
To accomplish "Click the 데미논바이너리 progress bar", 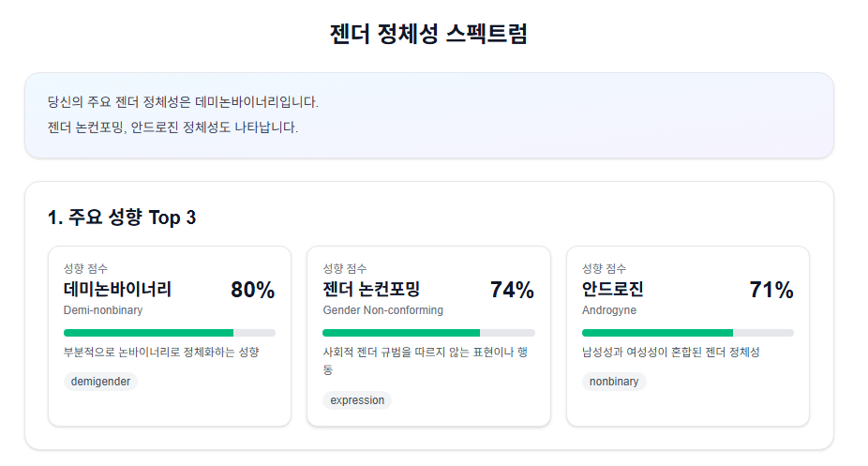I will (170, 333).
